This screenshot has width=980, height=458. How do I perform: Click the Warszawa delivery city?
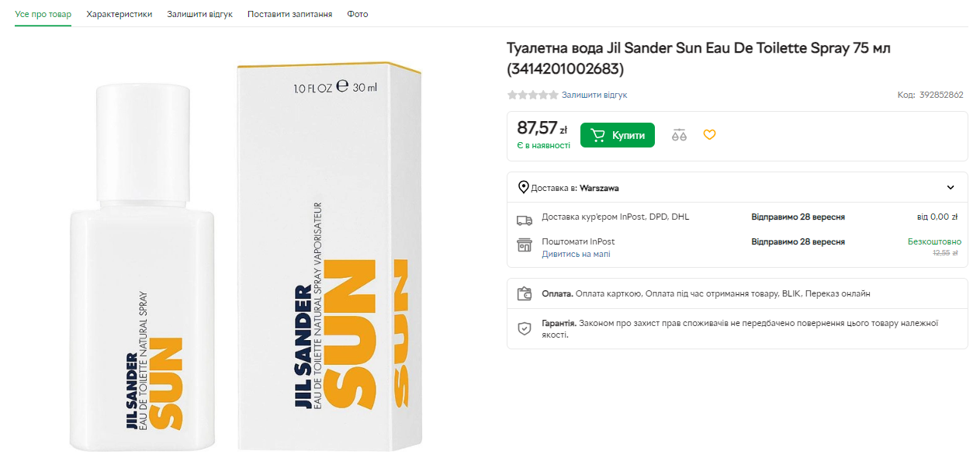tap(599, 188)
